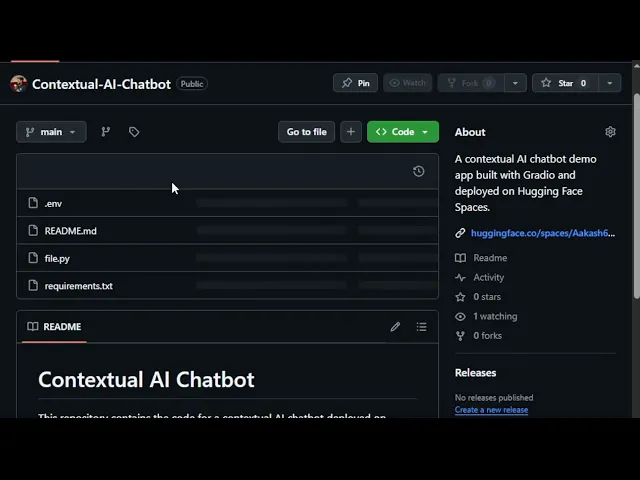Open the README.md file

71,231
